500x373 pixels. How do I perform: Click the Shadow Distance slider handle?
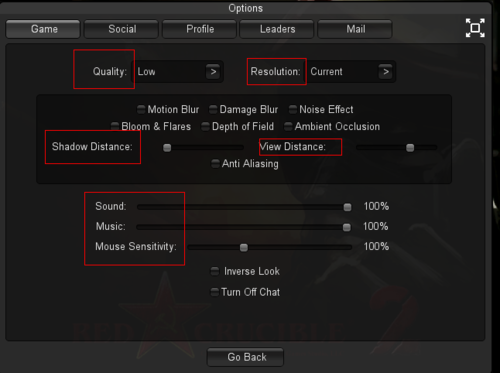point(167,148)
